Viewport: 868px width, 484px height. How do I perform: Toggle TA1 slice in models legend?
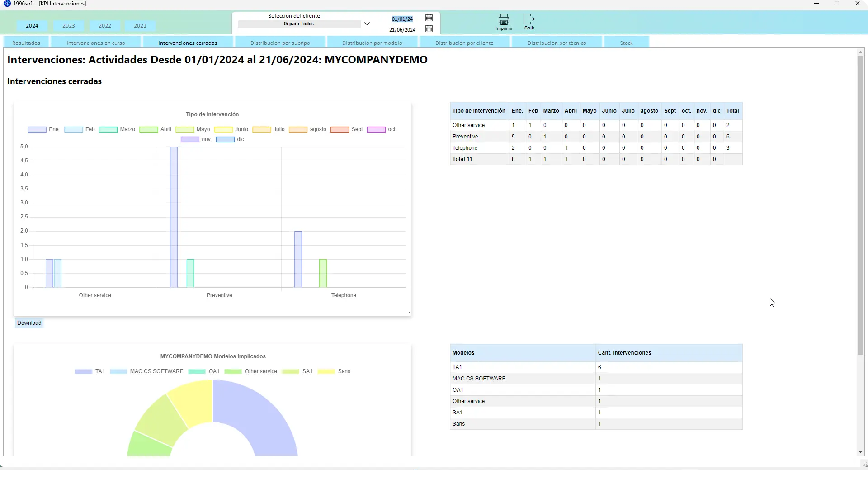[90, 371]
